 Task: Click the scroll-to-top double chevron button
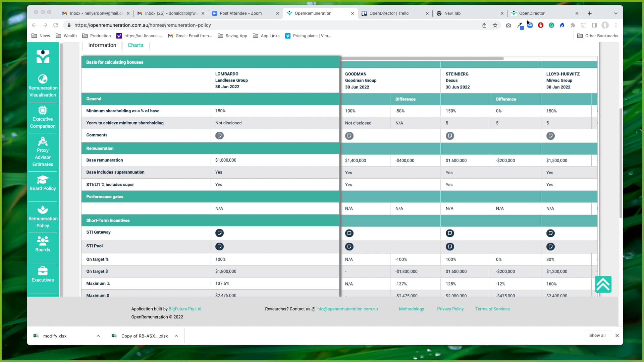[x=603, y=284]
